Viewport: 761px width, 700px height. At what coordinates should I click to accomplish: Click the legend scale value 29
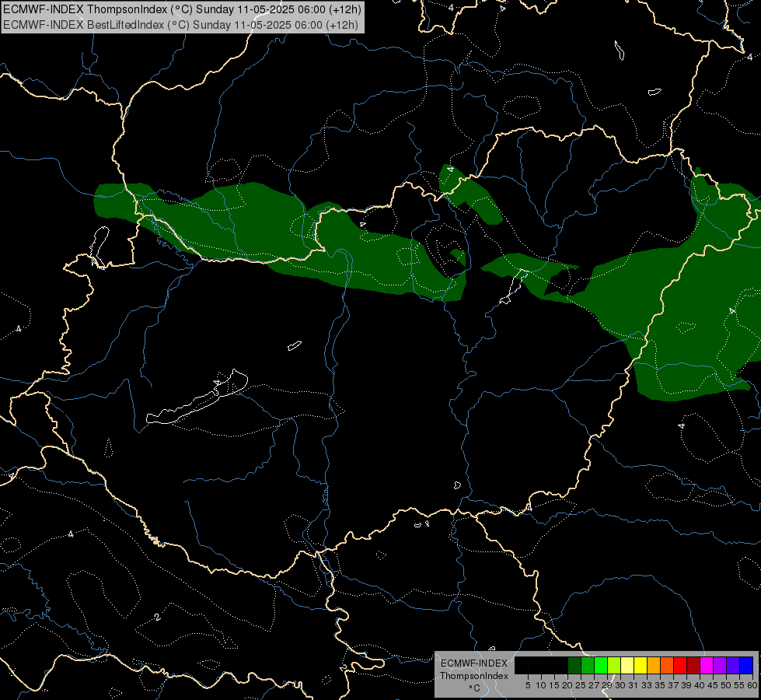tap(607, 685)
